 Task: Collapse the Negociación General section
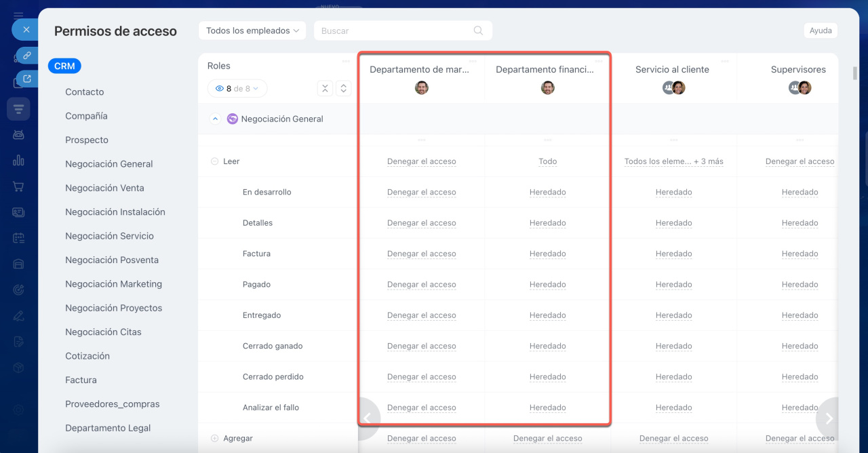tap(215, 119)
